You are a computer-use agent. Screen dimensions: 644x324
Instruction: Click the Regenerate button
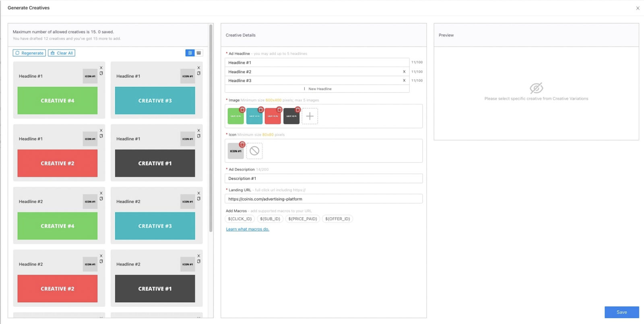pyautogui.click(x=29, y=53)
